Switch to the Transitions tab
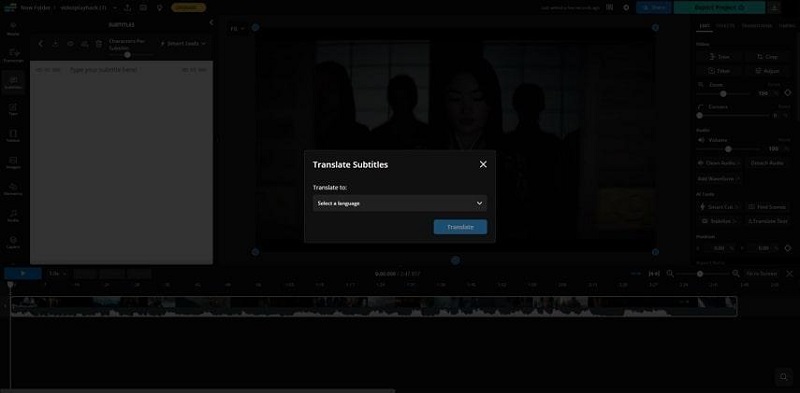800x393 pixels. click(x=757, y=26)
